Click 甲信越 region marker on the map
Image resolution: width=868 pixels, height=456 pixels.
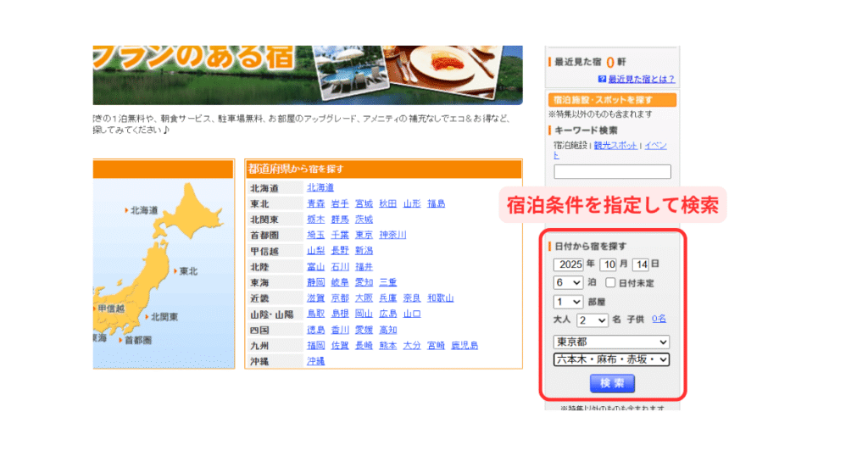[110, 309]
